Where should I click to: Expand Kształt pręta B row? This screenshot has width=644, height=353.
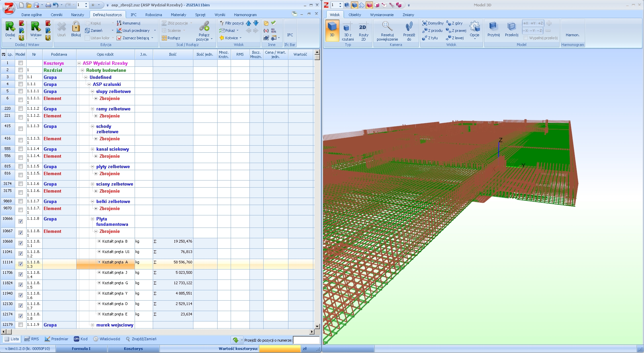pyautogui.click(x=99, y=241)
